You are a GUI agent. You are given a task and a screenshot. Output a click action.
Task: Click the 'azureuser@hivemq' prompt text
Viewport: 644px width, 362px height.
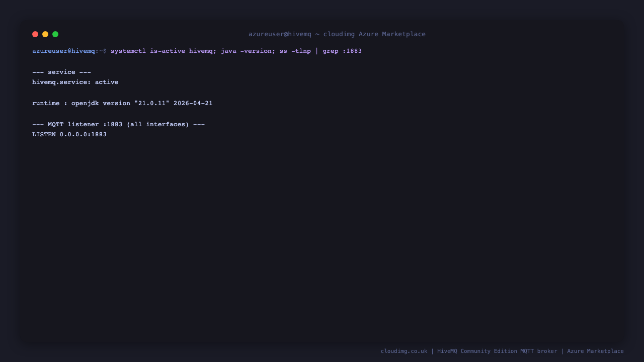point(63,51)
